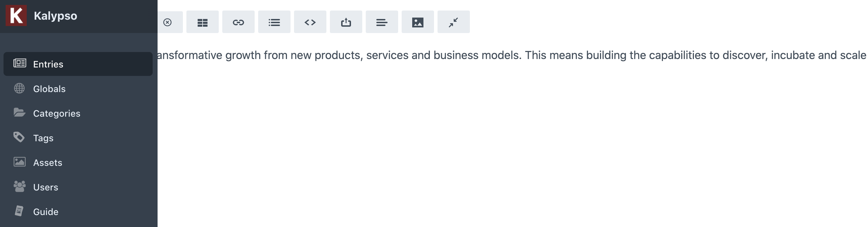Insert a table using the table icon
The height and width of the screenshot is (227, 868).
coord(203,22)
